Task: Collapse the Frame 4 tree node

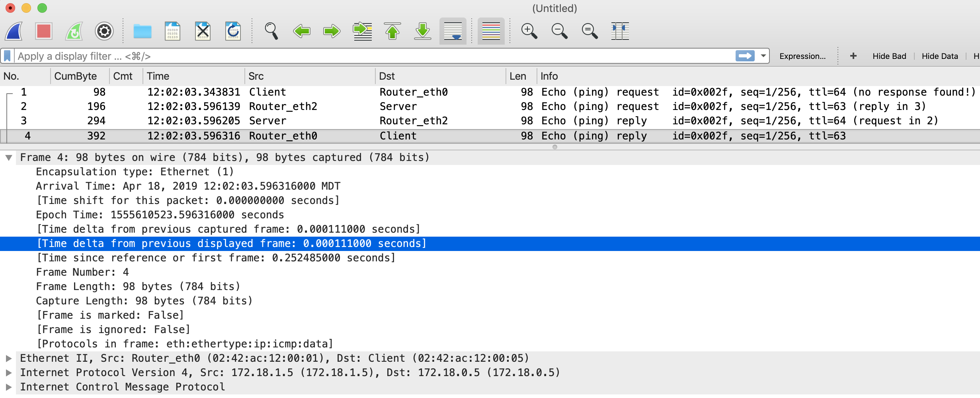Action: 8,158
